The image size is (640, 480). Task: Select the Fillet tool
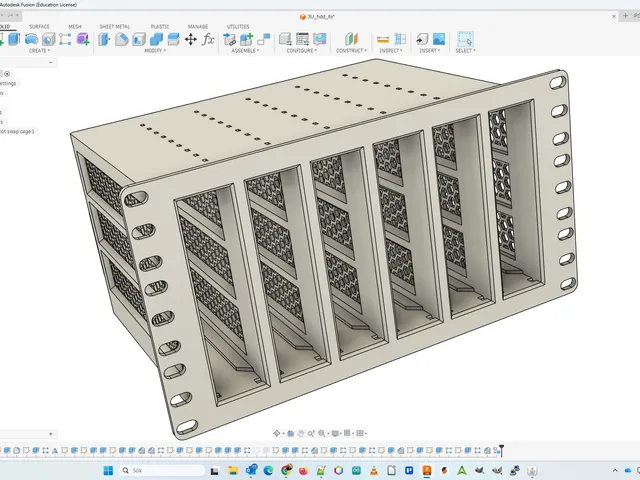(122, 39)
